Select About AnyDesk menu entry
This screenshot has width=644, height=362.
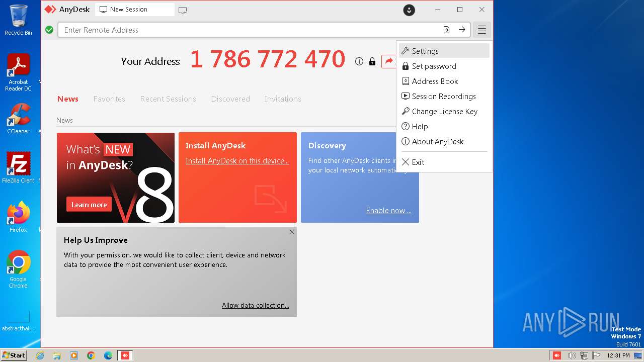click(444, 141)
